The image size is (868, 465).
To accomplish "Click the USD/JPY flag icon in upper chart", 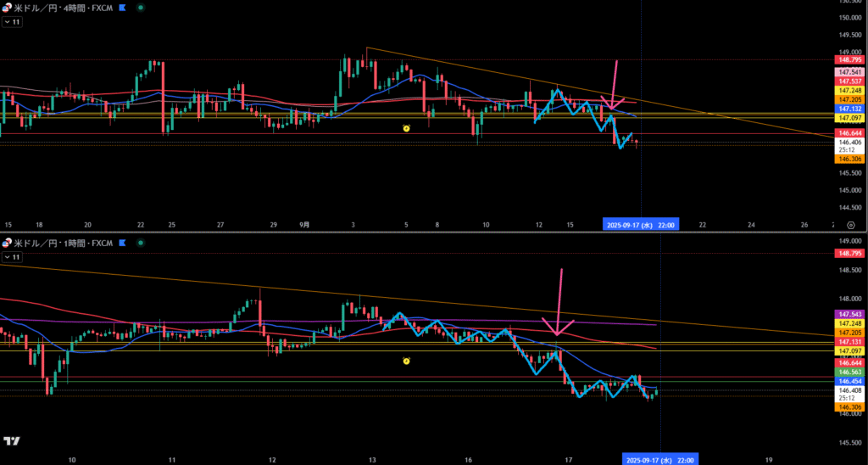I will pyautogui.click(x=8, y=8).
